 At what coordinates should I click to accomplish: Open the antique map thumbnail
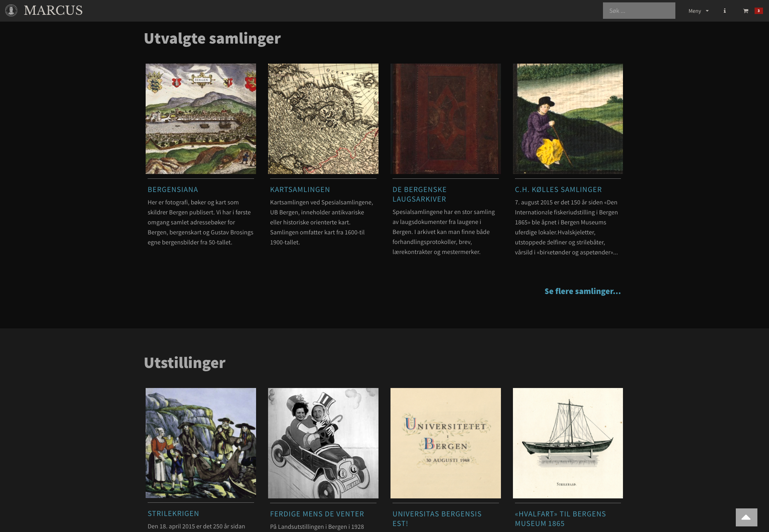(x=323, y=119)
